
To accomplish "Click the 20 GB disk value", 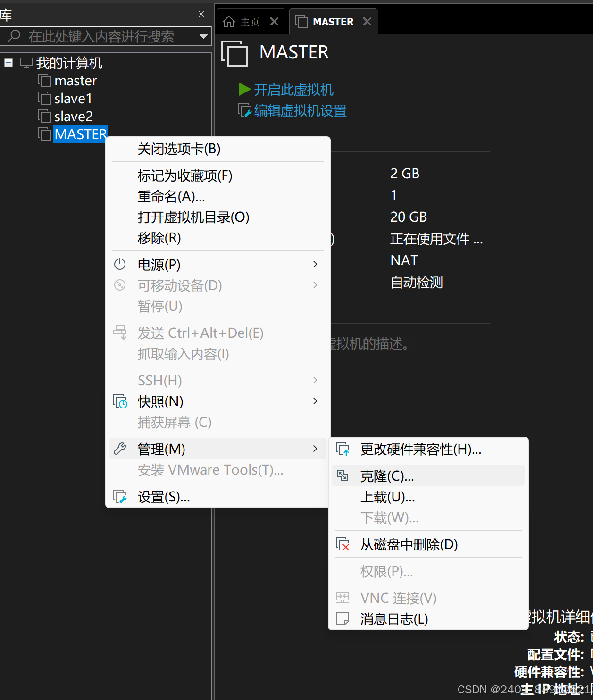I will [409, 217].
